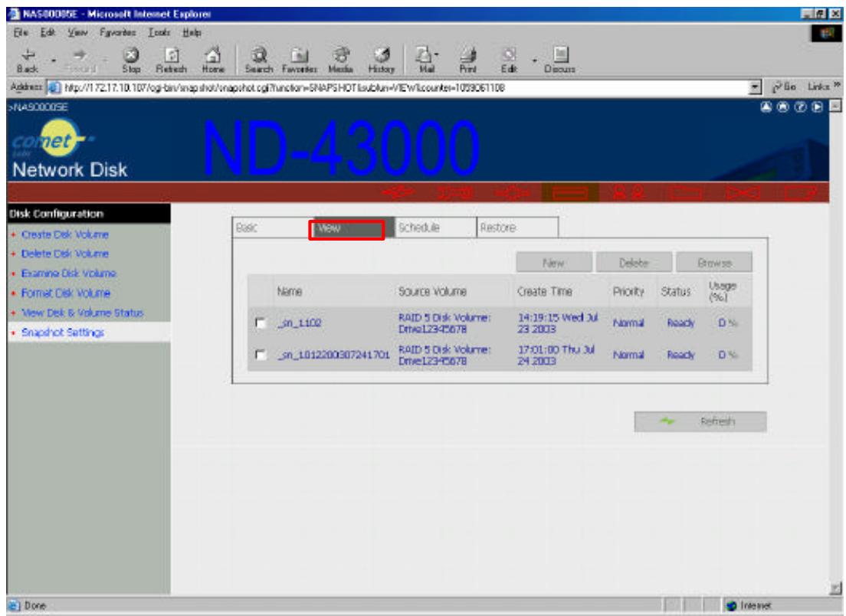Click the Priority column header

tap(628, 291)
